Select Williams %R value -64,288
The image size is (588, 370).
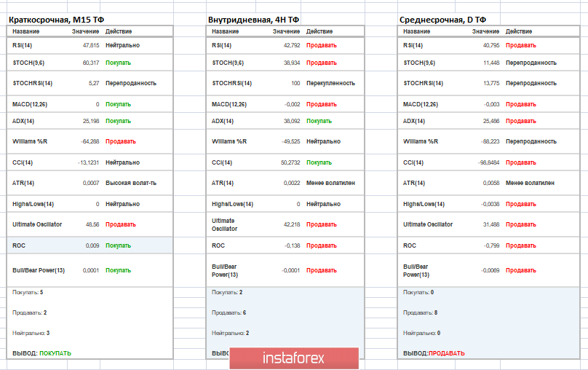pos(90,141)
